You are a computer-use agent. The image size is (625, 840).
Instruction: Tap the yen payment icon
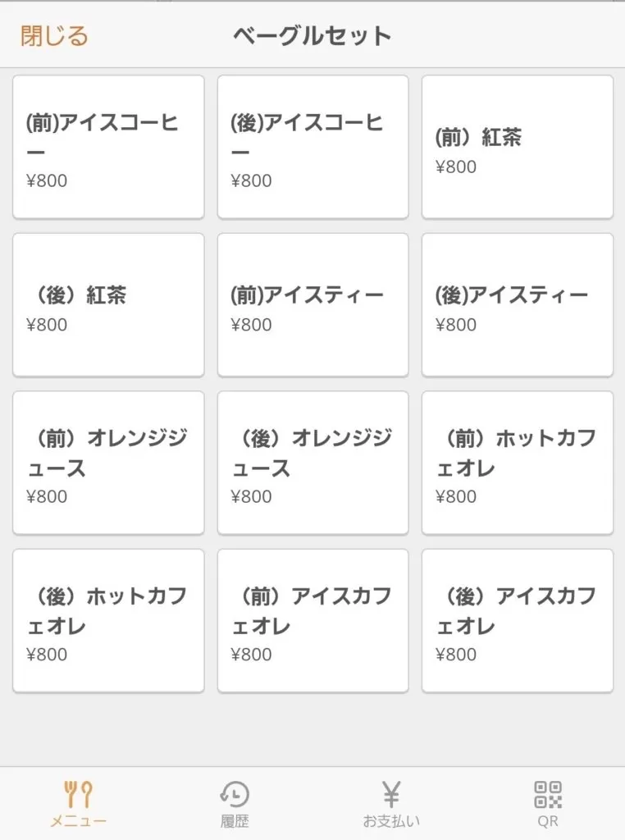(391, 794)
